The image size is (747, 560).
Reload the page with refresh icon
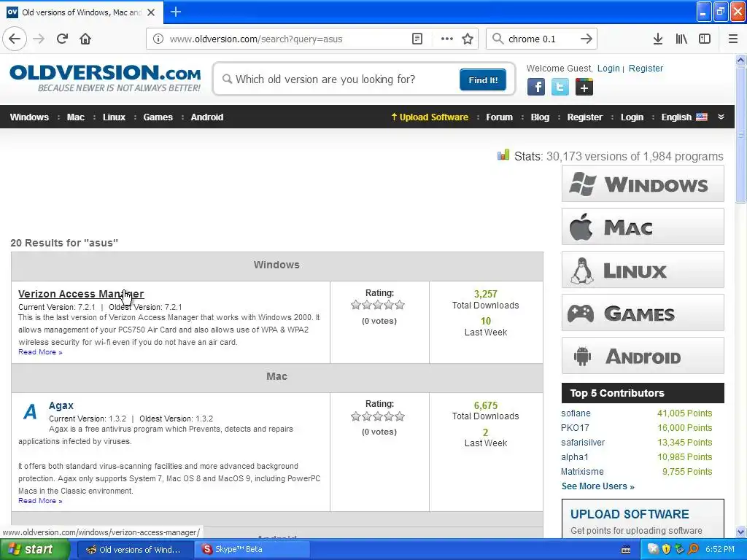63,39
